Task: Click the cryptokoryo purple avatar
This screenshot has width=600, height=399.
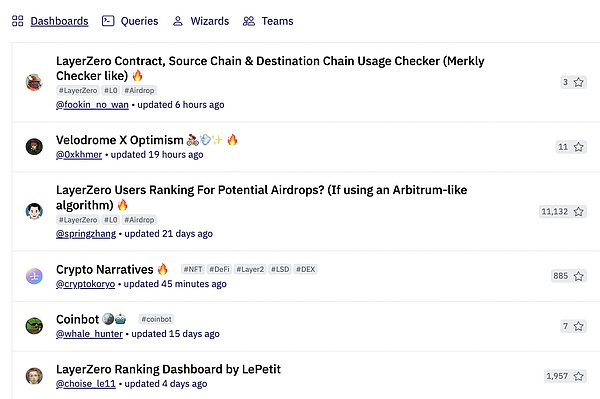Action: tap(34, 276)
